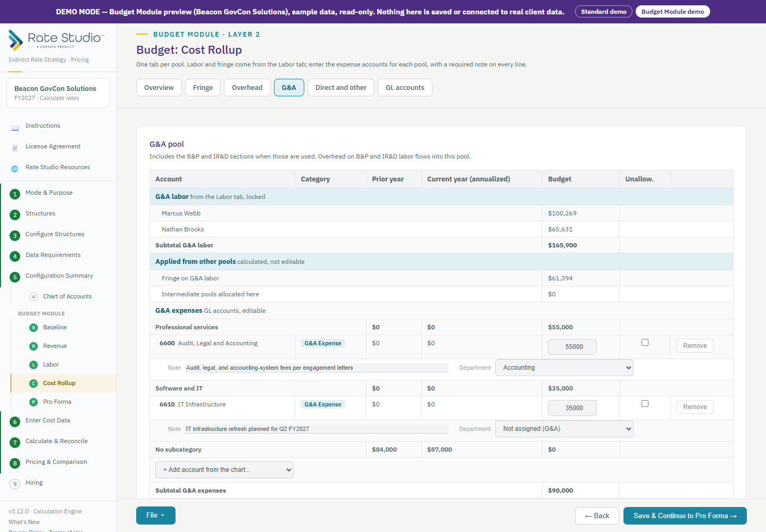Check unallowable box for IT Infrastructure 6610

tap(645, 404)
